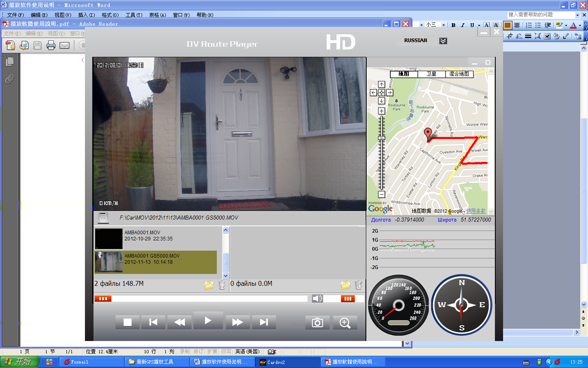This screenshot has height=368, width=588.
Task: Switch map to 地图 view
Action: (x=404, y=74)
